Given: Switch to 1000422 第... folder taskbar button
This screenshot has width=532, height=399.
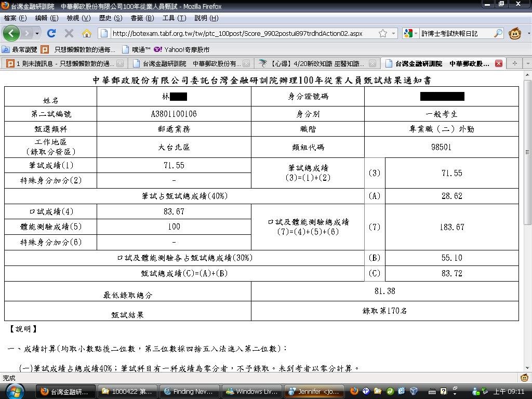Looking at the screenshot, I should (x=128, y=391).
